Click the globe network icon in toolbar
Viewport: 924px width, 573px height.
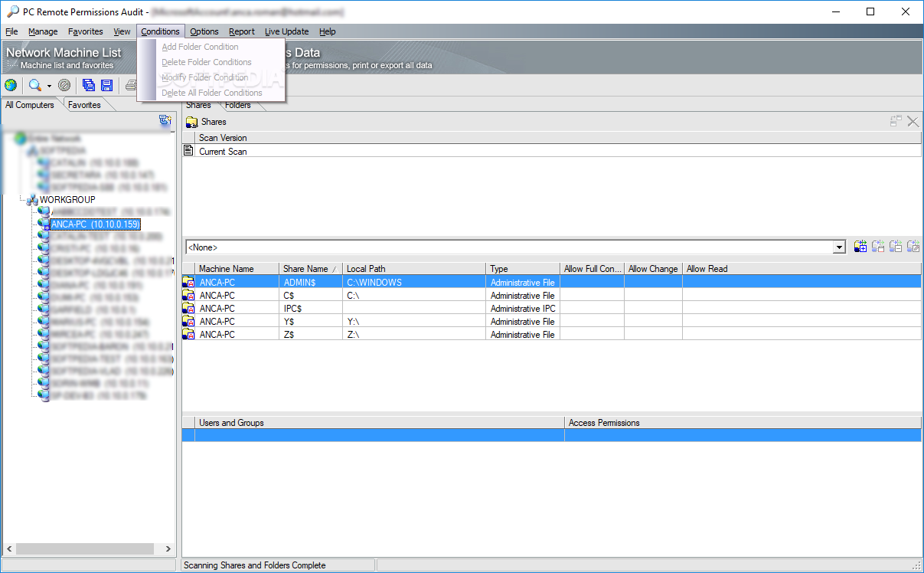point(11,85)
